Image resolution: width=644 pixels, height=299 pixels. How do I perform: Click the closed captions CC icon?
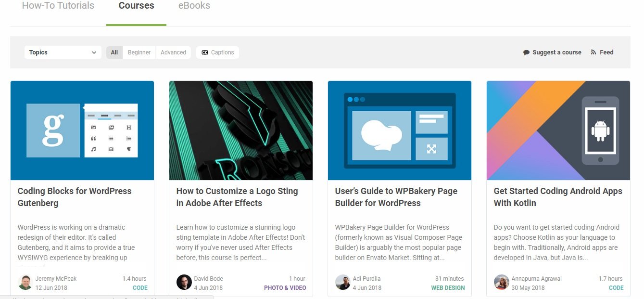[205, 52]
